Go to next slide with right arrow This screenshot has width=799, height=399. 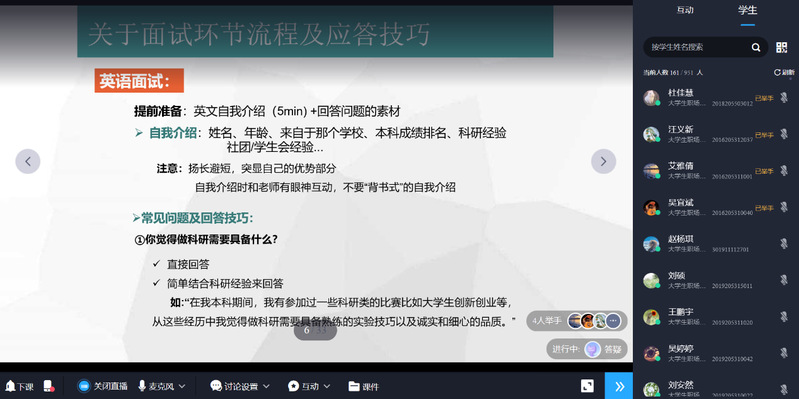point(603,162)
